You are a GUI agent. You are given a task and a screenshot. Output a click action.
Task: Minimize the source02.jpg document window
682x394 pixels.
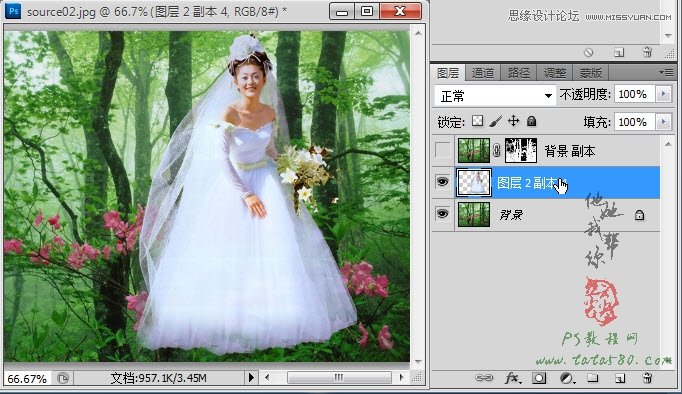[342, 11]
